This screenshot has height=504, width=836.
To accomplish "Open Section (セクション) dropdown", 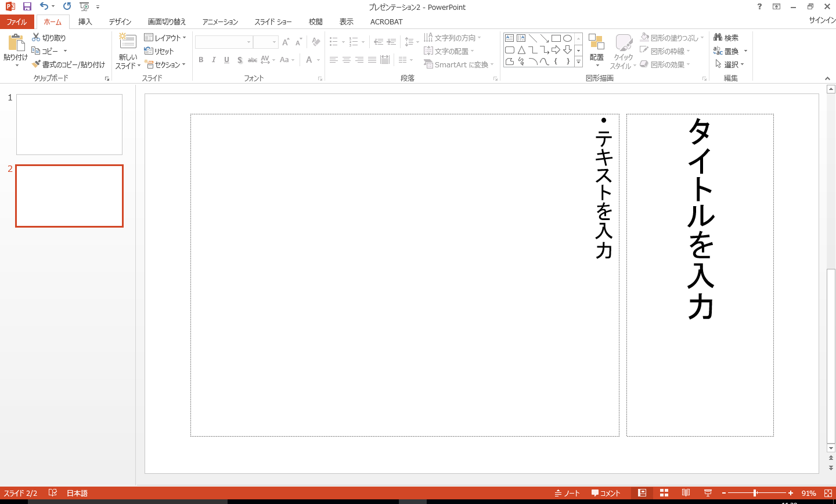I will [x=165, y=64].
